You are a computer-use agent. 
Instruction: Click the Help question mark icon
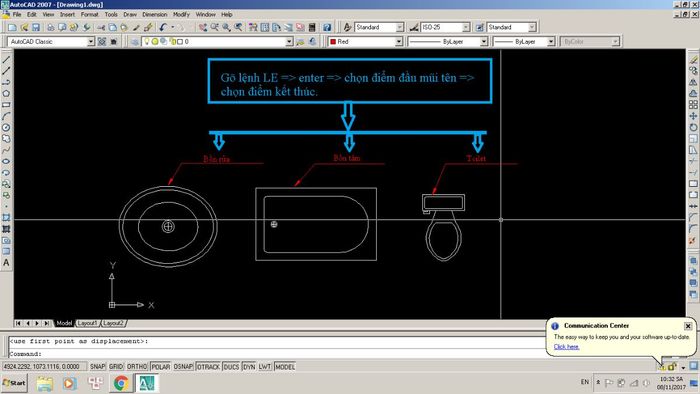coord(327,27)
